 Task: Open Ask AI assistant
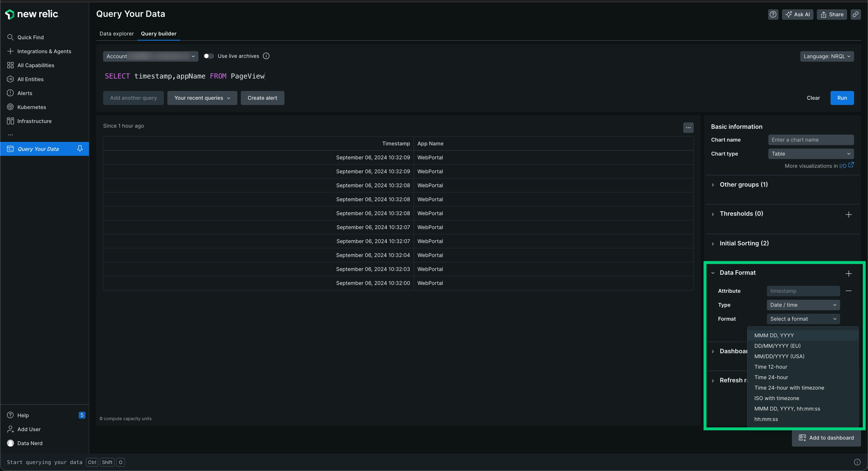797,15
